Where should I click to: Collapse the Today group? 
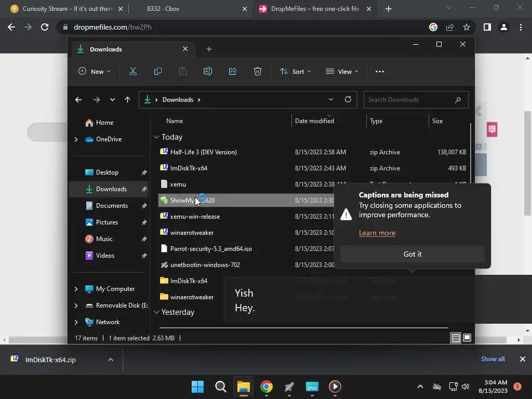[156, 137]
